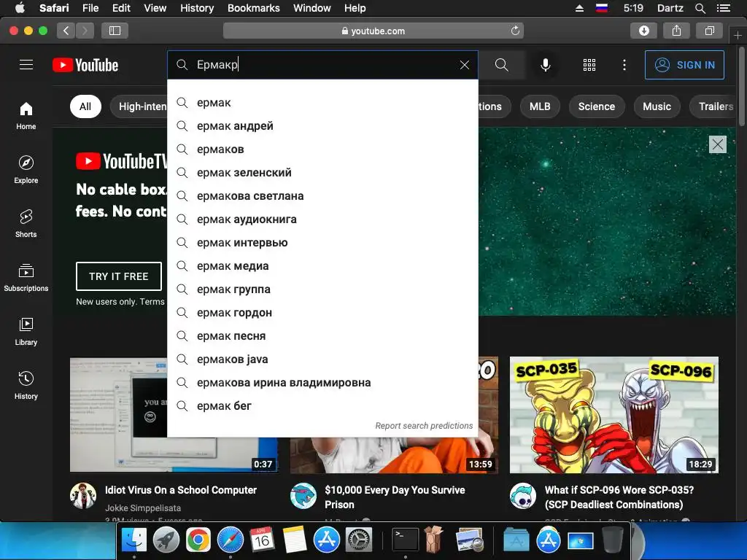
Task: Go to Home in the sidebar
Action: (26, 116)
